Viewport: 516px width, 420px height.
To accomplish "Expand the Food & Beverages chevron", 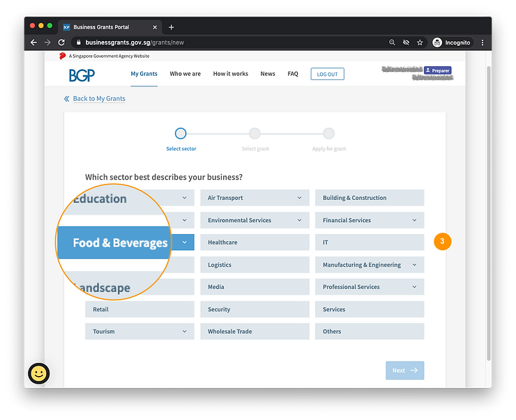I will (184, 242).
